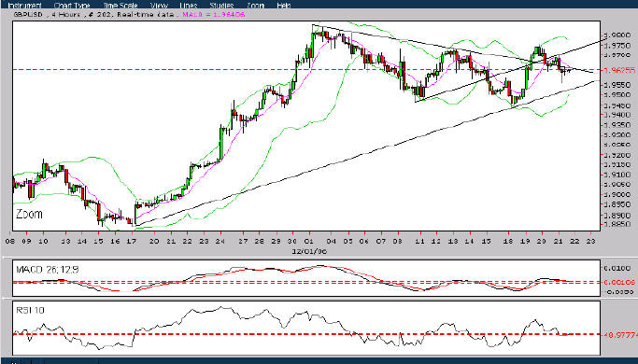
Task: Open the Lines menu
Action: (x=188, y=6)
